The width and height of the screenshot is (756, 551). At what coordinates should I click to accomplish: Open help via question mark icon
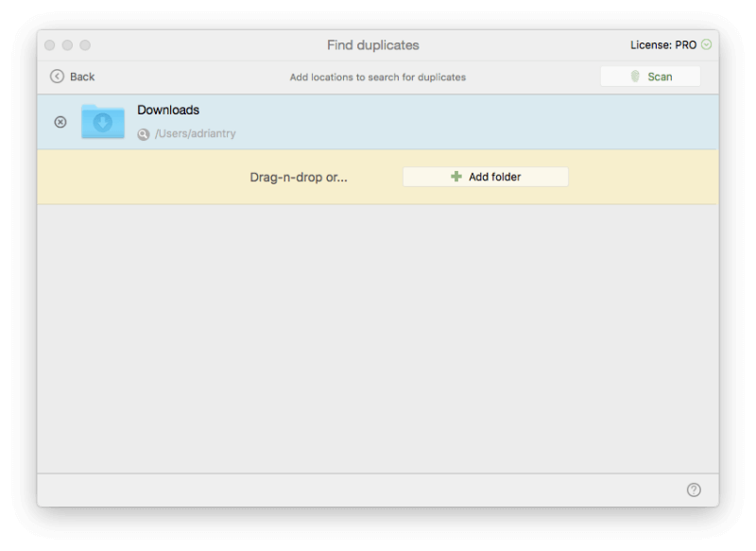coord(694,490)
